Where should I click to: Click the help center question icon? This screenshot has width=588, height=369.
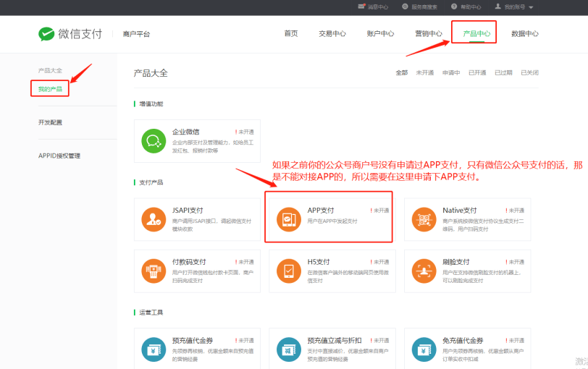pos(454,7)
